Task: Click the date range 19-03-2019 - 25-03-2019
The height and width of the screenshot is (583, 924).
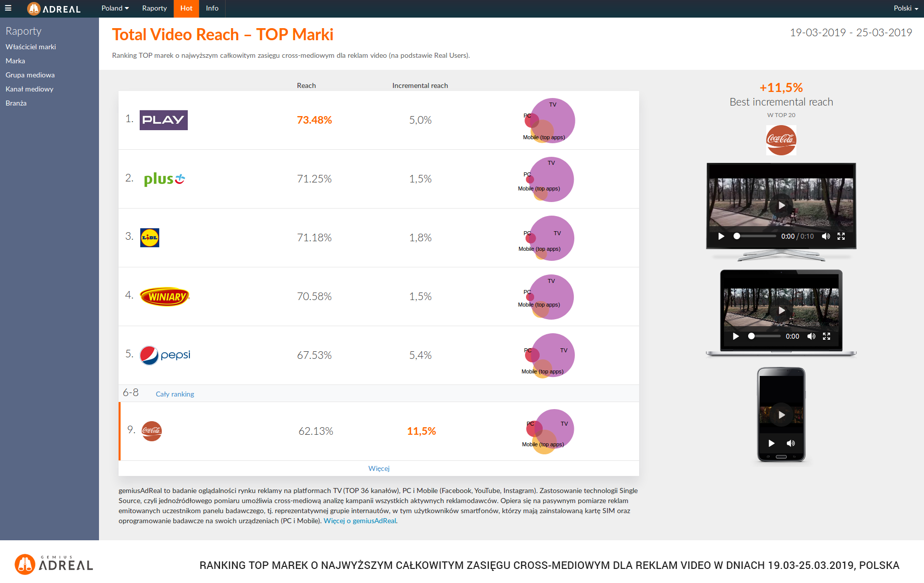Action: (851, 33)
